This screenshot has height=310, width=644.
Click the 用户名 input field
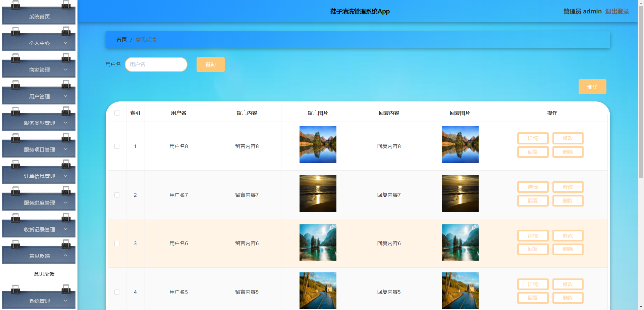[156, 64]
